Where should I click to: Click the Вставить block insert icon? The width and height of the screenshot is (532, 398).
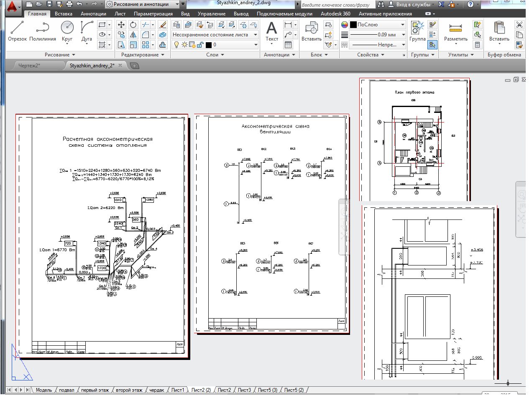(x=311, y=32)
